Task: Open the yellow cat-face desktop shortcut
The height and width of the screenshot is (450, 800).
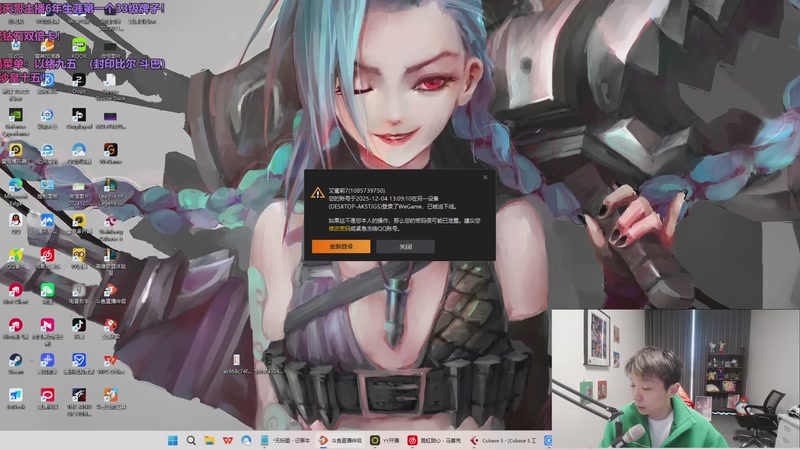Action: click(x=79, y=257)
